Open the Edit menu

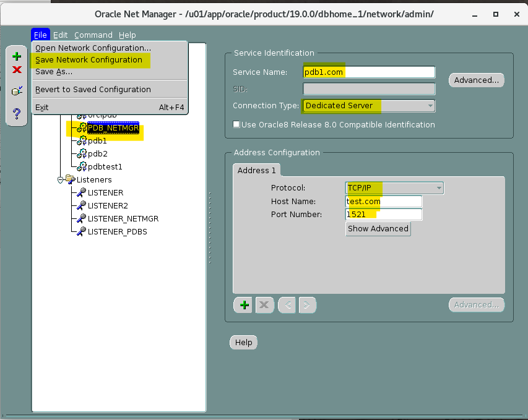tap(60, 35)
